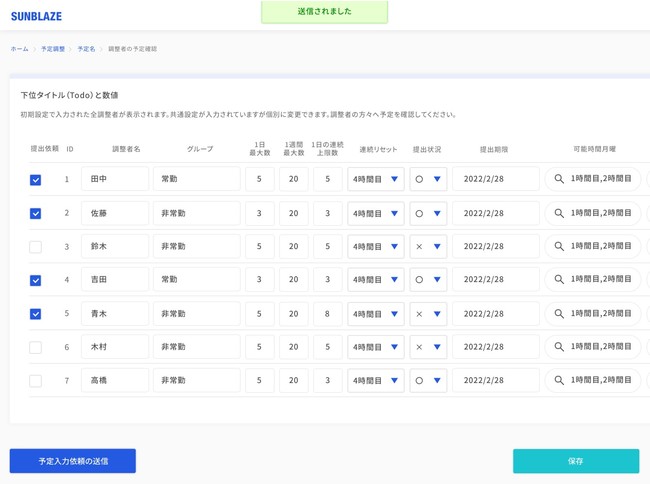650x484 pixels.
Task: Click the search icon in 青木's row
Action: point(560,314)
